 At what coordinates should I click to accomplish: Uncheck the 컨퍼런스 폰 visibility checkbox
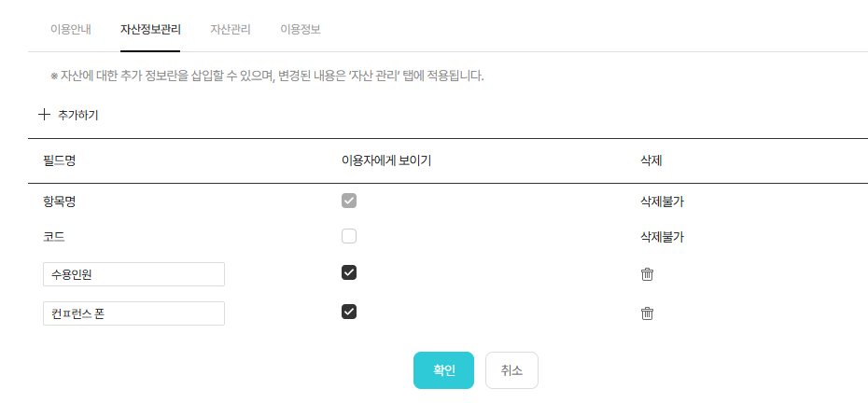pos(349,312)
